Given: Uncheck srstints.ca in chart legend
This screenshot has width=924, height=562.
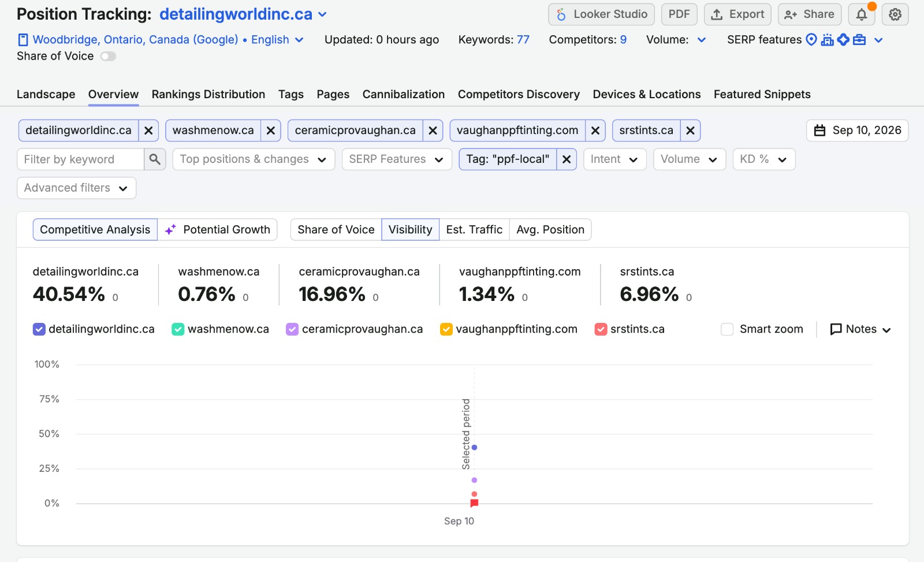Looking at the screenshot, I should coord(601,329).
